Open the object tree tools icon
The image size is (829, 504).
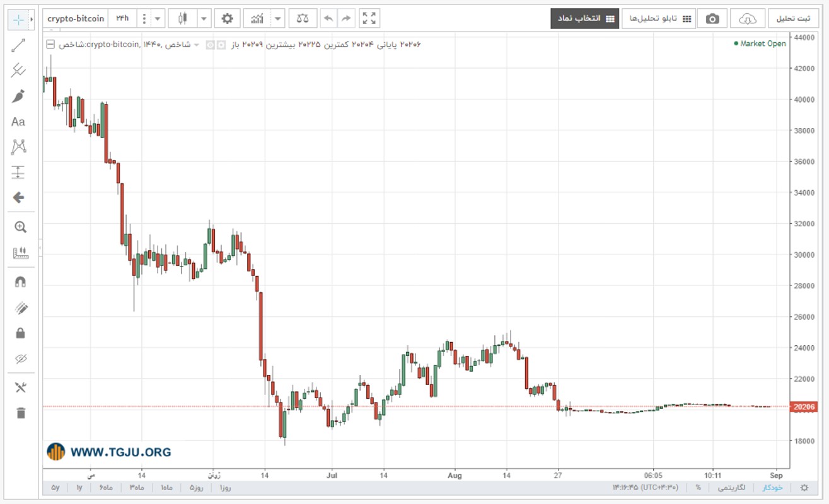tap(20, 387)
